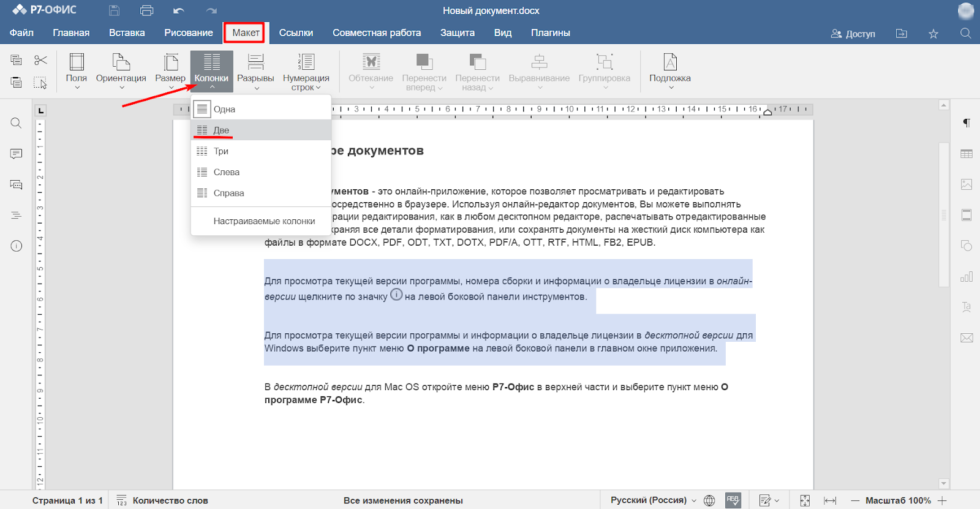This screenshot has height=509, width=980.
Task: Open About info icon in left sidebar
Action: (17, 246)
